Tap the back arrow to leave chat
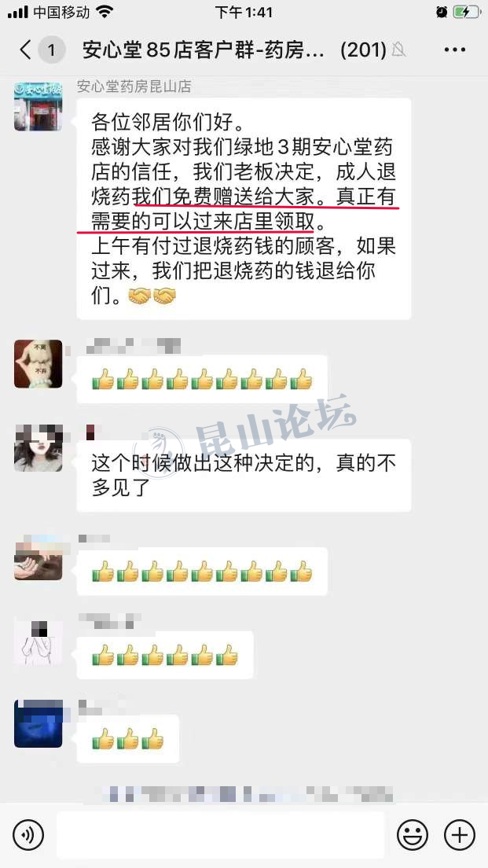Screen dimensions: 488x868 (x=25, y=50)
